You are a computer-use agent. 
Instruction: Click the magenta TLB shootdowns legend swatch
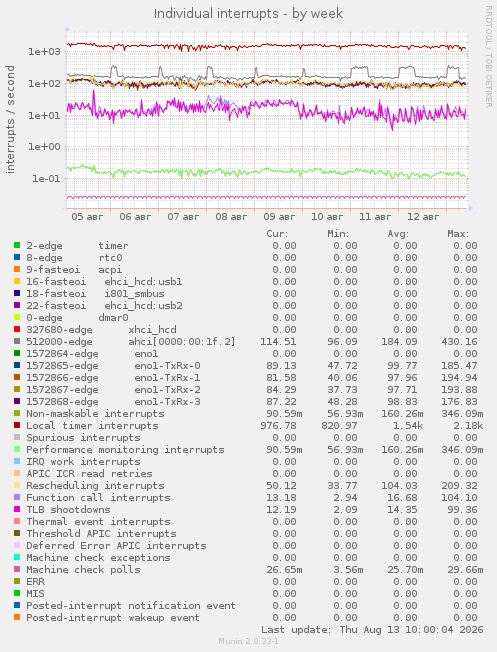tap(17, 509)
